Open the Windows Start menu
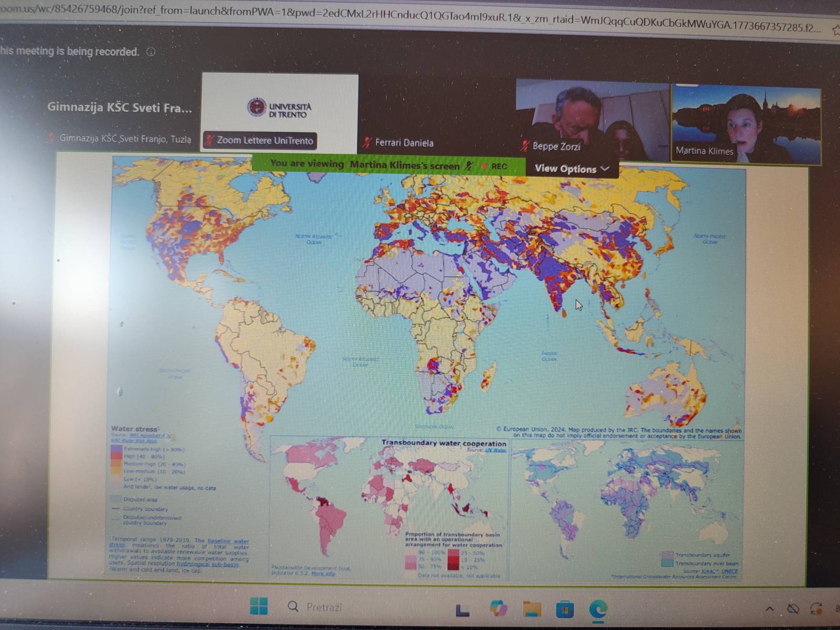This screenshot has width=840, height=630. 258,606
